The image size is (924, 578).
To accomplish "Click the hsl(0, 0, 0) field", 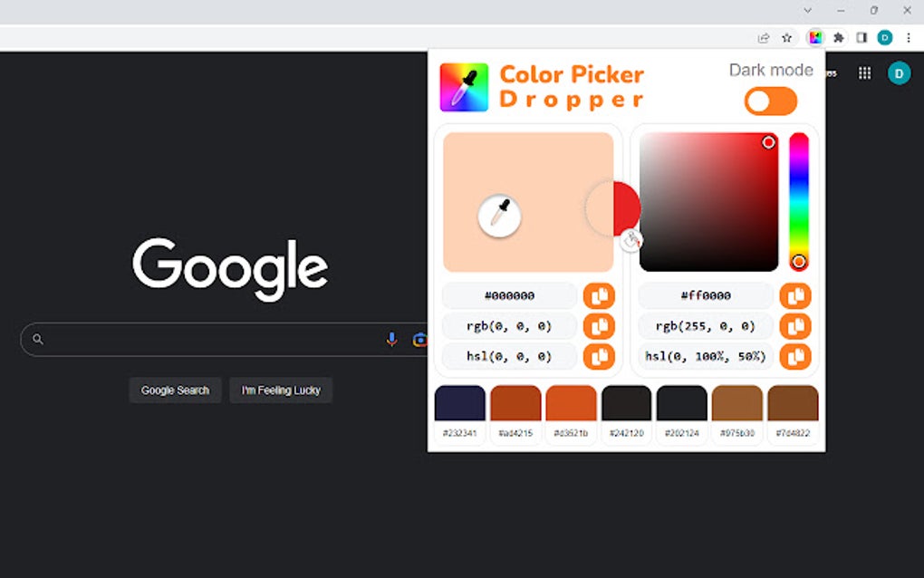I will [x=509, y=356].
